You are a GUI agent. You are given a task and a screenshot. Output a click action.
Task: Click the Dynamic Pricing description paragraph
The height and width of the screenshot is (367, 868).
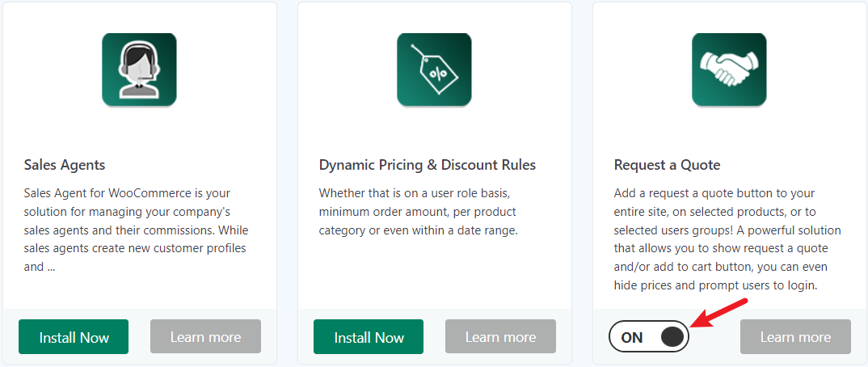[x=418, y=212]
